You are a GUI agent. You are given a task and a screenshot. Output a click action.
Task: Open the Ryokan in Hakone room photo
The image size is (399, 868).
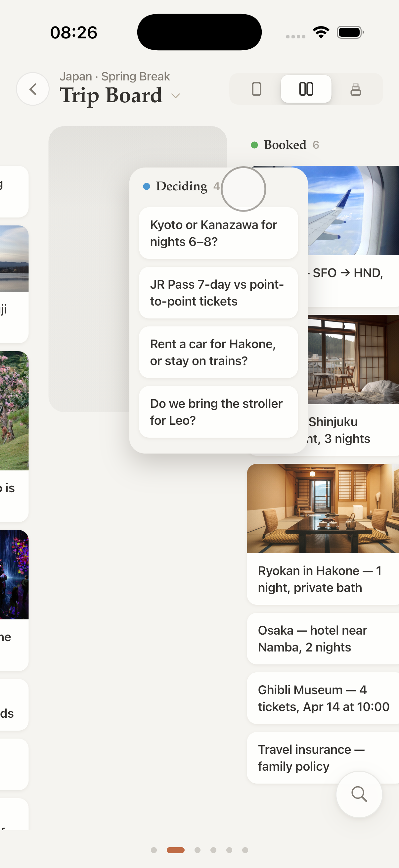[x=323, y=508]
